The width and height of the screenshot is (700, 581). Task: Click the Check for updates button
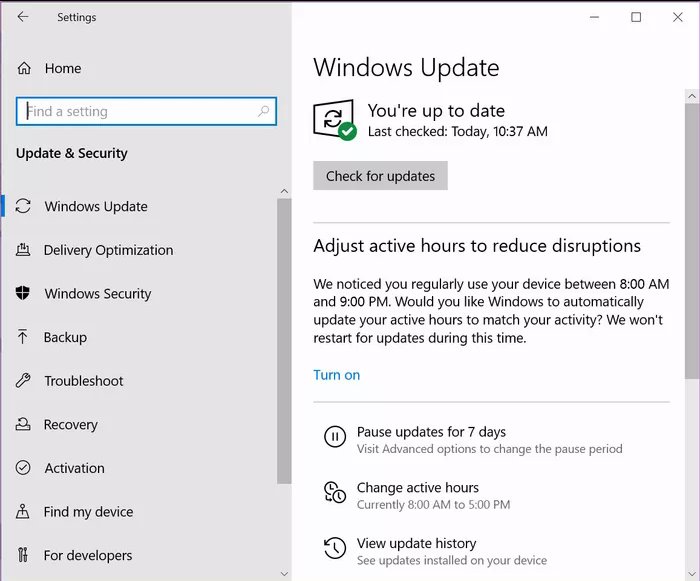[380, 176]
